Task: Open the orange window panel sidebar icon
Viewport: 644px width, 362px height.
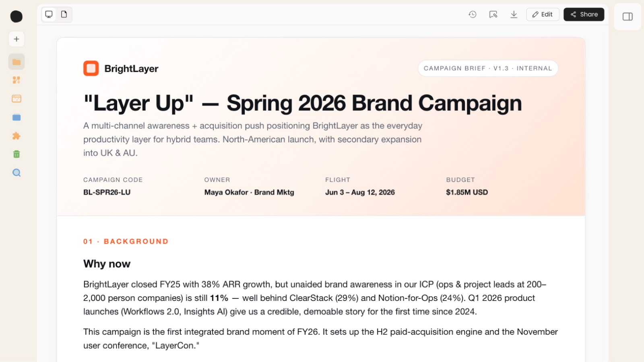Action: point(17,99)
